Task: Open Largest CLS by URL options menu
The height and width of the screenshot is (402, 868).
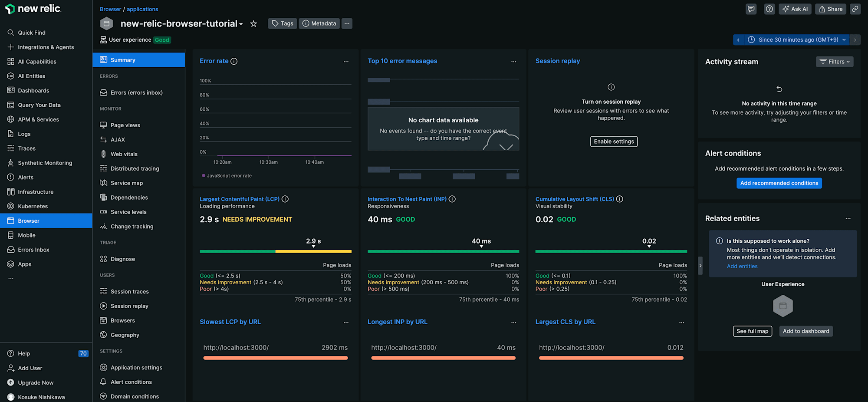Action: coord(681,323)
